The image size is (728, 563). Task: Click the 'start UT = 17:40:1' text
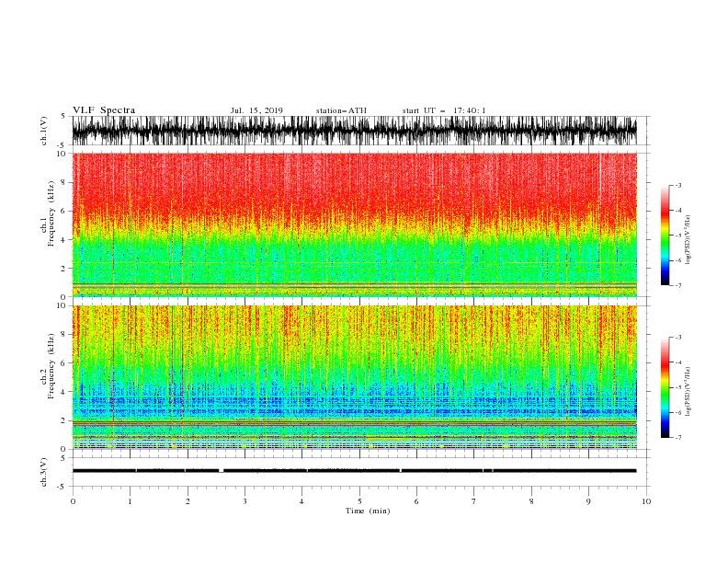[x=444, y=110]
